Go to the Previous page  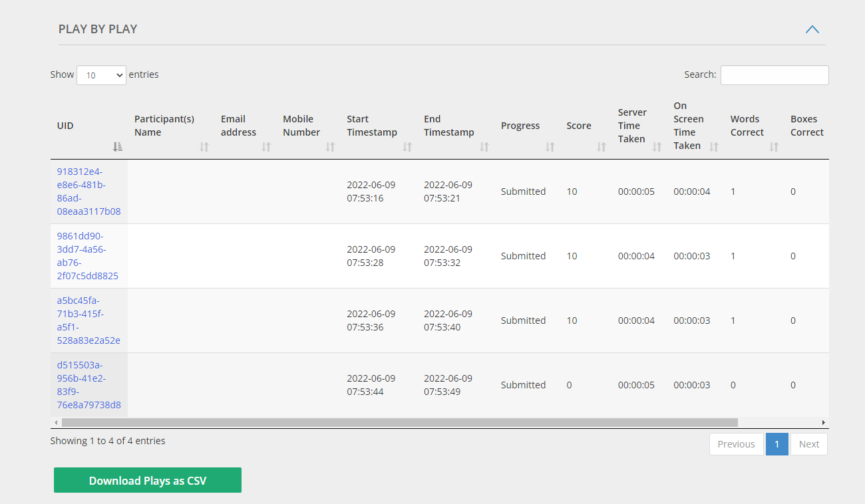coord(736,444)
